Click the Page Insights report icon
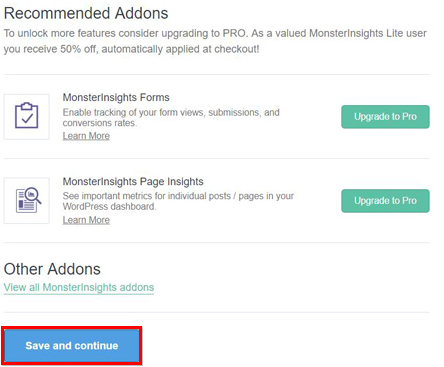The image size is (444, 367). click(28, 200)
